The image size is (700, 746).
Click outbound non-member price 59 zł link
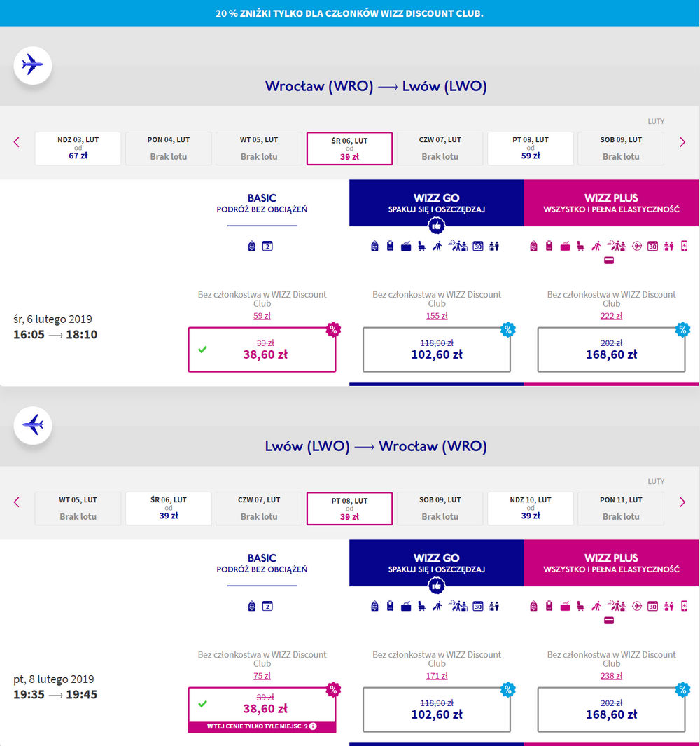[x=262, y=316]
